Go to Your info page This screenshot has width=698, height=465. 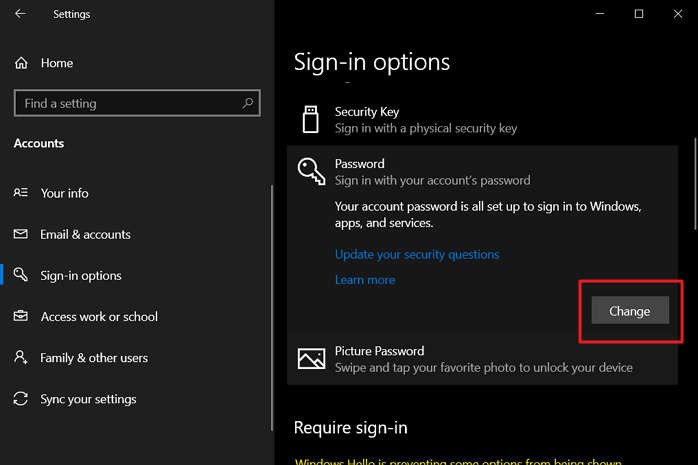click(64, 193)
